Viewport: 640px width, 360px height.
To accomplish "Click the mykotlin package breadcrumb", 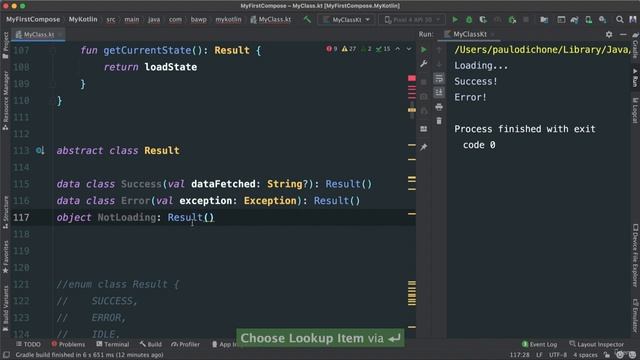I will [x=228, y=19].
